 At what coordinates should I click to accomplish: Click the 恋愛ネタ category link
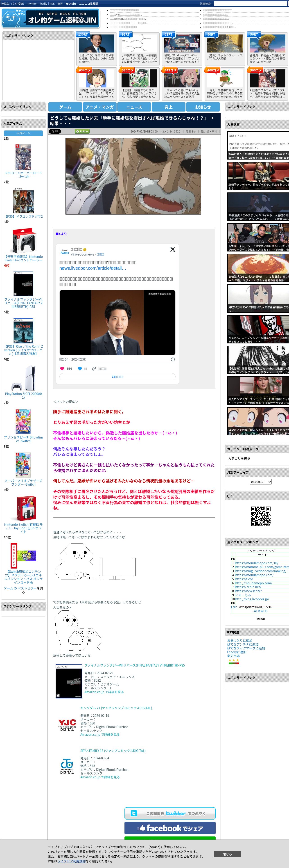pyautogui.click(x=191, y=132)
